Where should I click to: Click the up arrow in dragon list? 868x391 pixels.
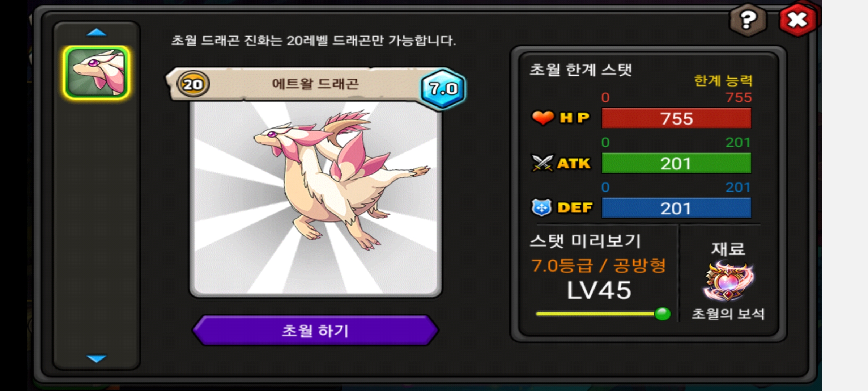(97, 33)
